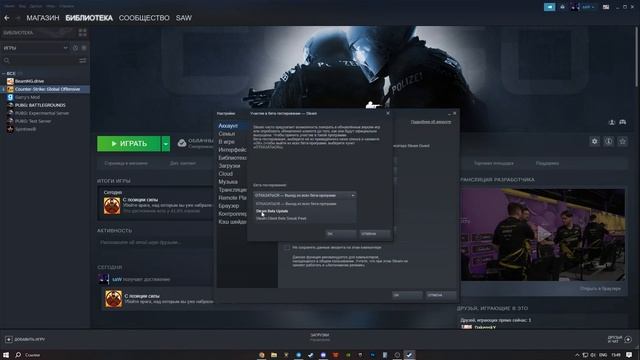Select Cloud in settings sidebar
This screenshot has width=640, height=360.
coord(226,174)
